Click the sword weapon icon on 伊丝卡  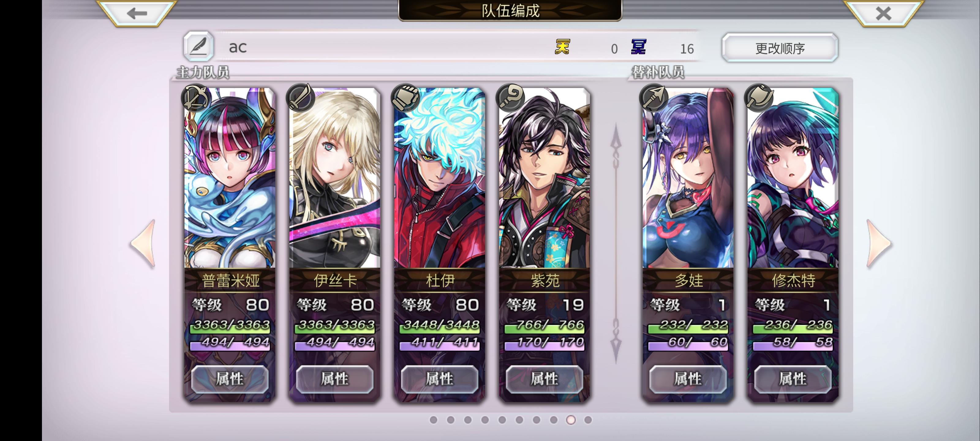click(x=300, y=98)
